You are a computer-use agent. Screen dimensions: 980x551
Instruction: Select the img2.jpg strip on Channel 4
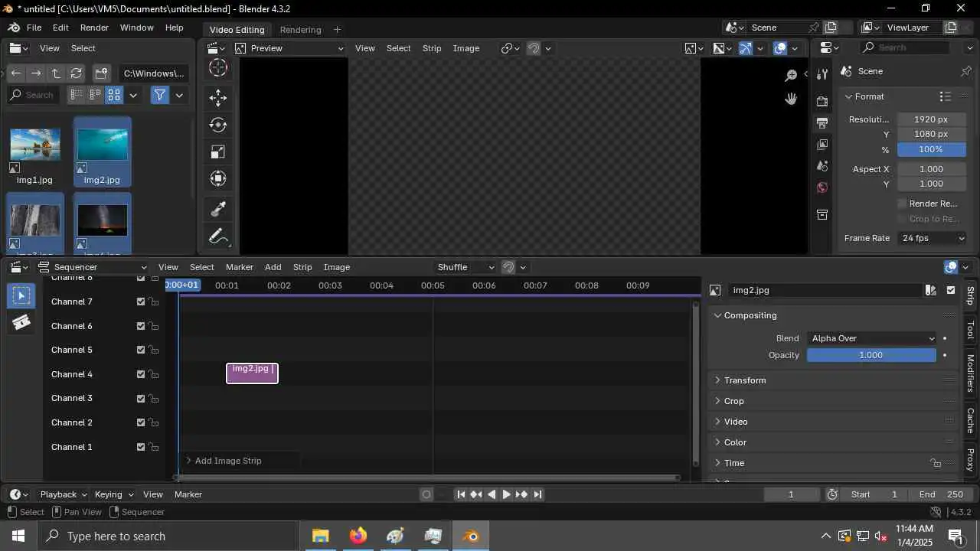(252, 373)
